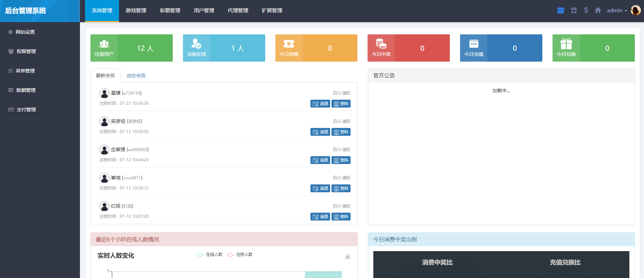
Task: Click the blue document icon in header
Action: coord(561,11)
